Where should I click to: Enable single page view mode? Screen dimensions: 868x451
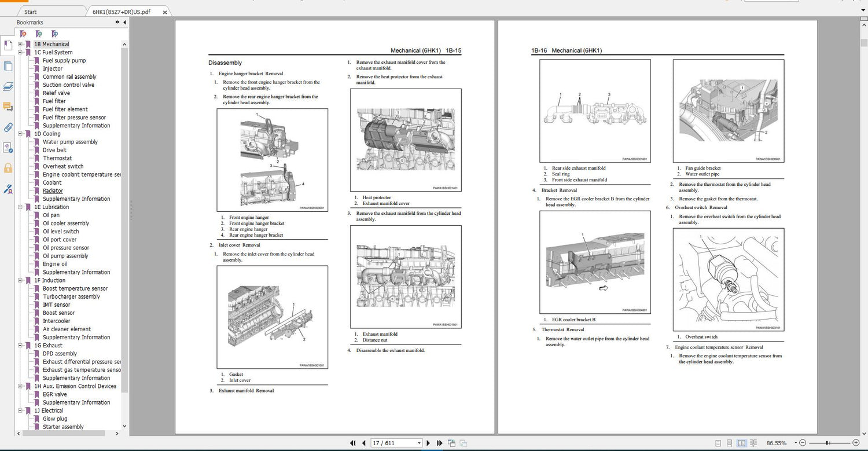pyautogui.click(x=718, y=443)
